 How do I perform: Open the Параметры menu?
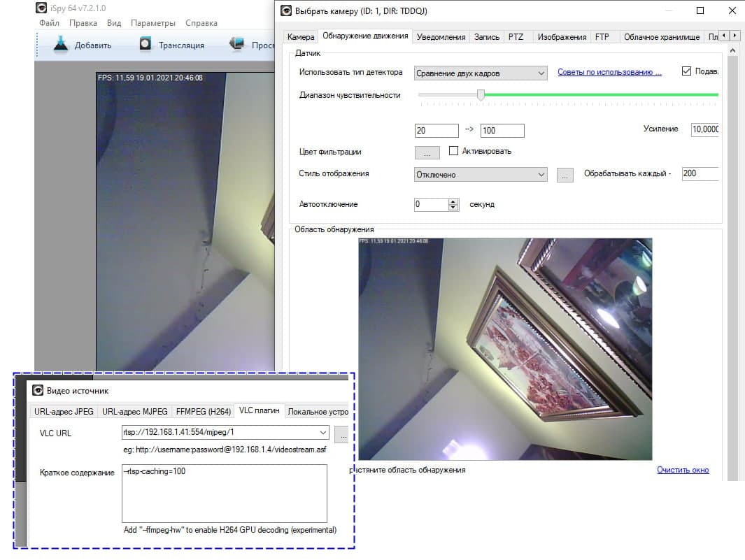153,23
